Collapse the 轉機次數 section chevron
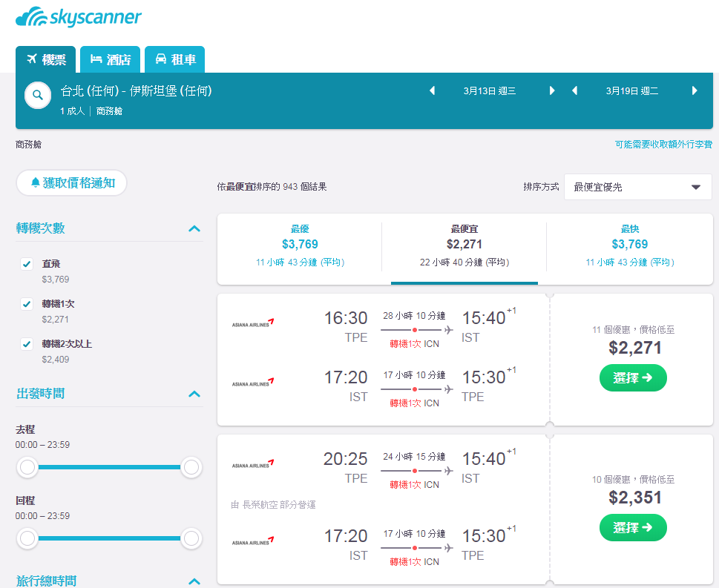Viewport: 719px width, 588px height. [x=194, y=228]
